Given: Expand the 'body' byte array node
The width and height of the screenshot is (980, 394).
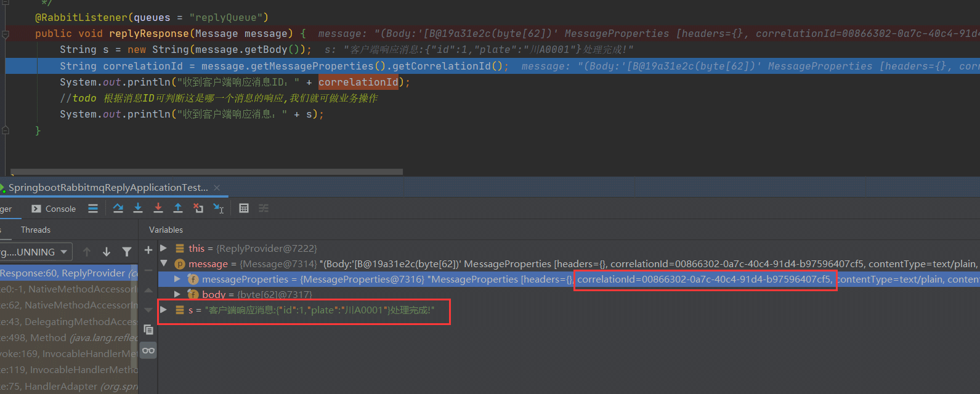Looking at the screenshot, I should pyautogui.click(x=177, y=294).
